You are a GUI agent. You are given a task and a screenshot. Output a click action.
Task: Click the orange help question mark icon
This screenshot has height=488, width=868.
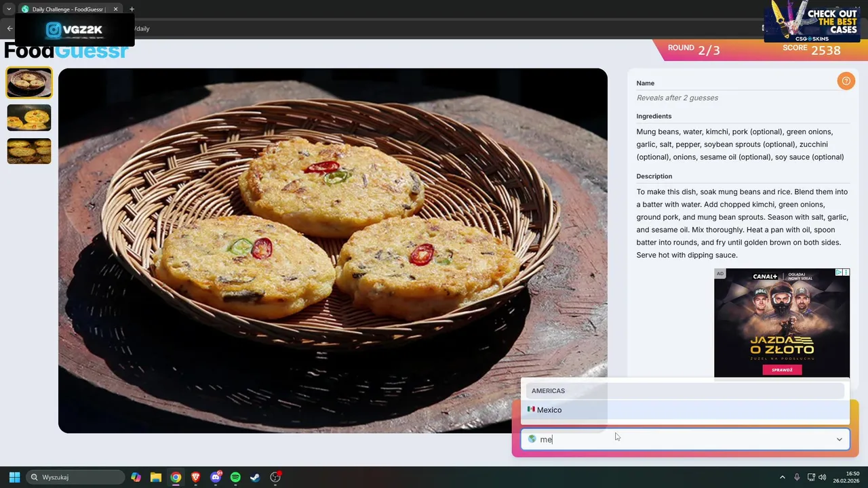tap(846, 81)
